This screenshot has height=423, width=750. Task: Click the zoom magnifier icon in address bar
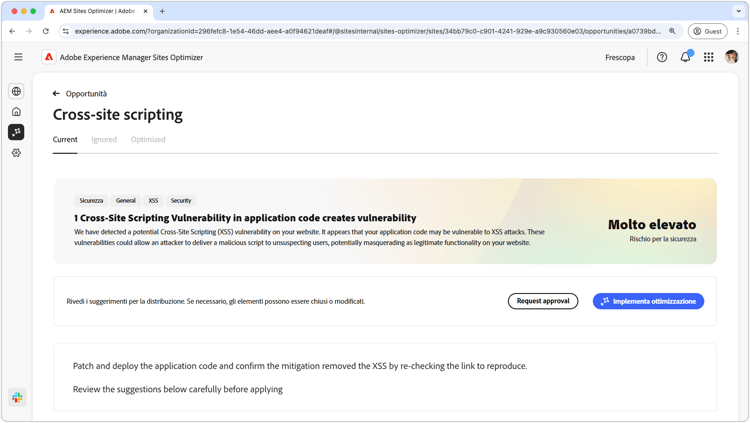click(x=672, y=31)
